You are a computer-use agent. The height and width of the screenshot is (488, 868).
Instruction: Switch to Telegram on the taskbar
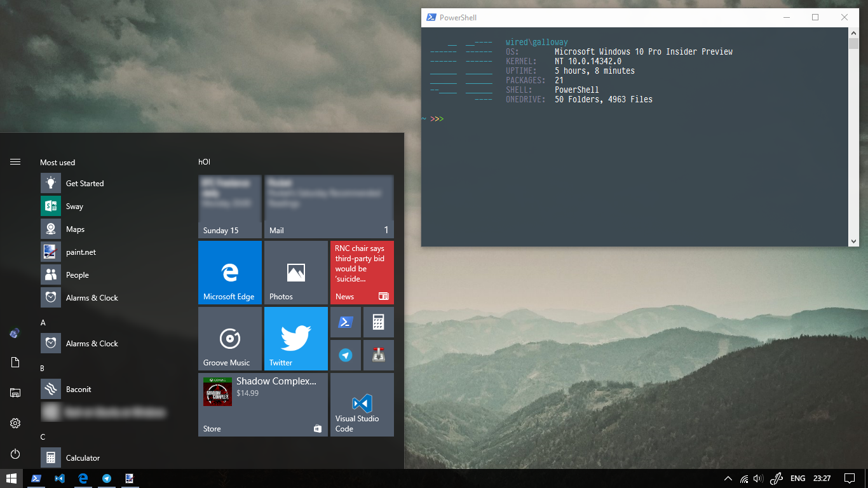(107, 478)
